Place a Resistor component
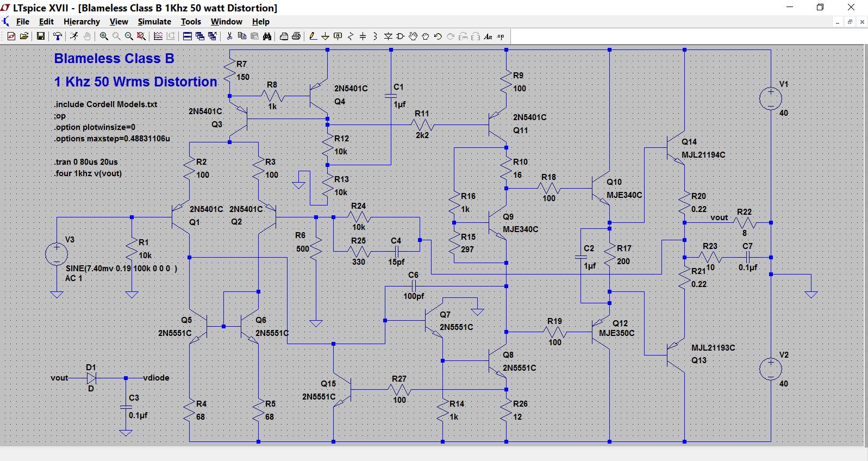The height and width of the screenshot is (461, 868). 351,36
